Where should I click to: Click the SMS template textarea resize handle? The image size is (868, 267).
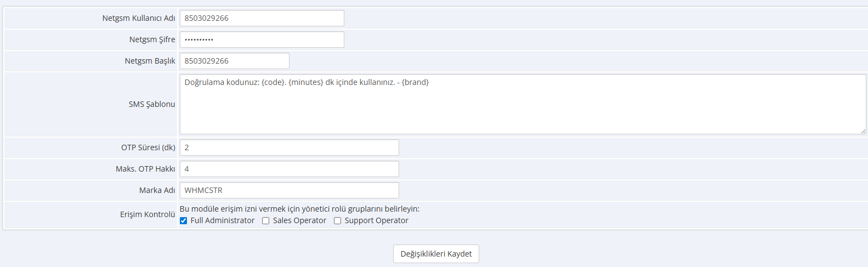[863, 131]
